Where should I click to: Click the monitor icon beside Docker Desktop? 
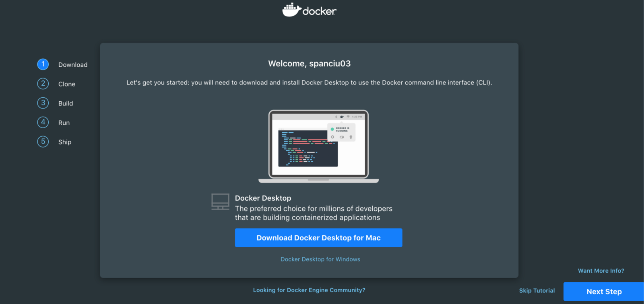220,201
